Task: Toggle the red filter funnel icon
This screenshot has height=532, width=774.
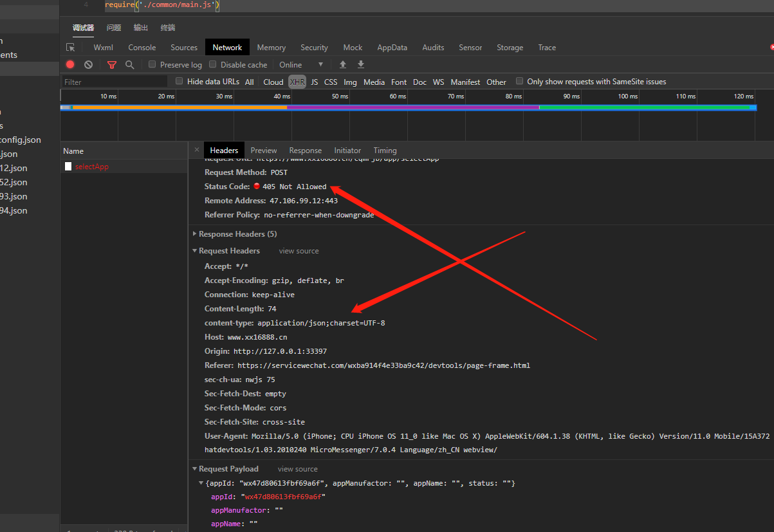Action: point(112,64)
